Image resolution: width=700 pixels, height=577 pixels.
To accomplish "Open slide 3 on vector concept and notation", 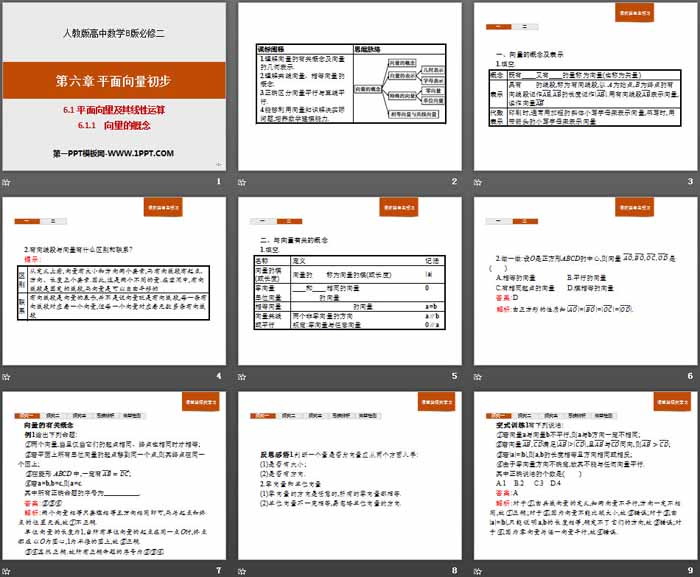I will coord(585,87).
